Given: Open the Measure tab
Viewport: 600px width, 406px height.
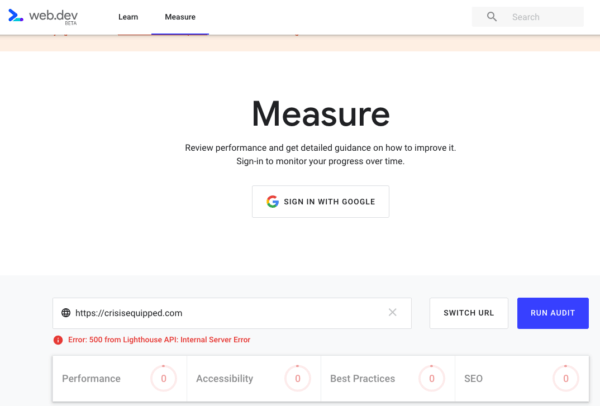Looking at the screenshot, I should pyautogui.click(x=180, y=17).
